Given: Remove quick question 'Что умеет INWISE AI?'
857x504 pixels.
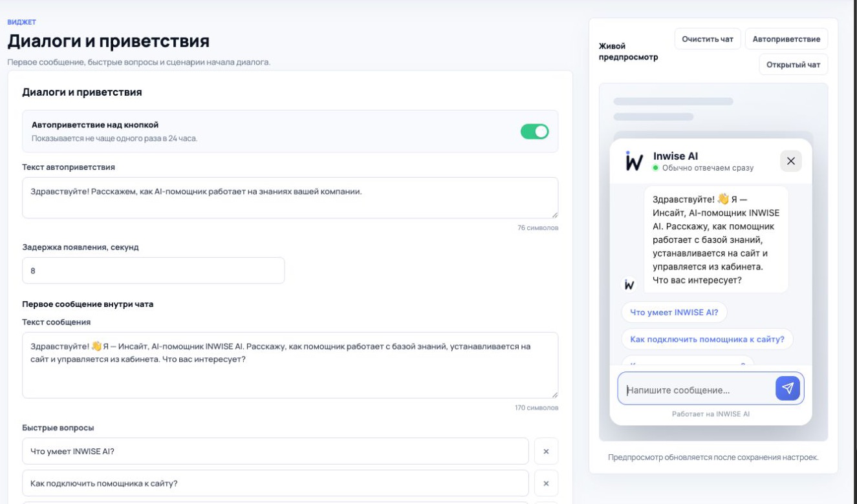Looking at the screenshot, I should click(x=546, y=451).
